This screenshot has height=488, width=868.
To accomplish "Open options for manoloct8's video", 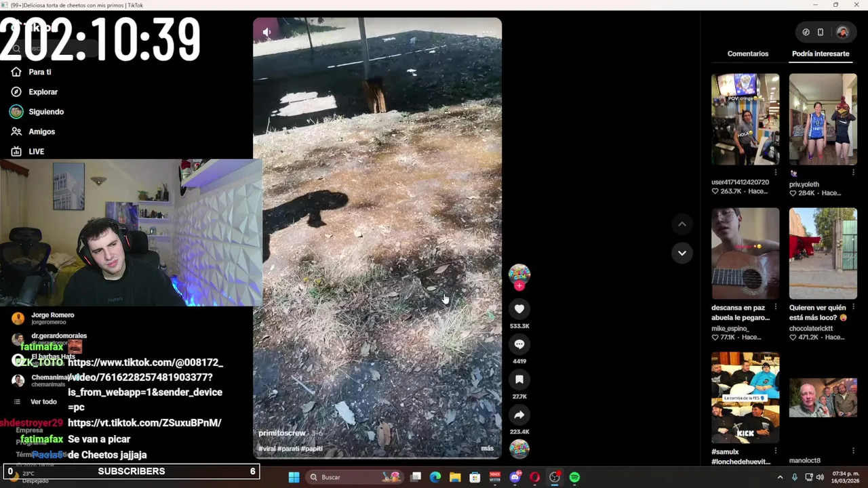I will click(853, 451).
